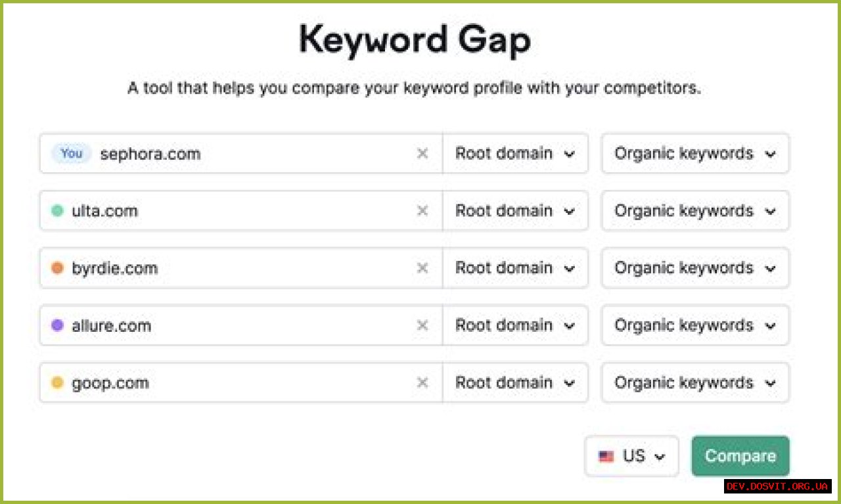Open the Root domain dropdown for sephora.com
Screen dimensions: 841x504
(x=515, y=153)
